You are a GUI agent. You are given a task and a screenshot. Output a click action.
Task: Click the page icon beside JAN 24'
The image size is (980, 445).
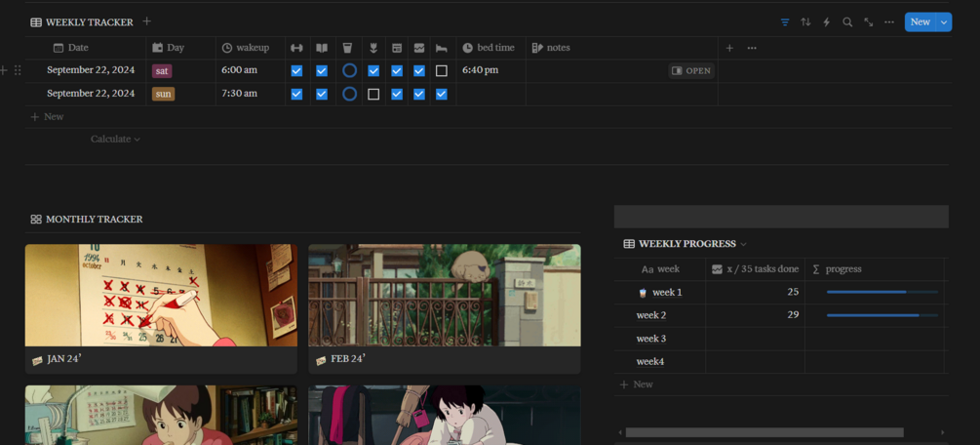[x=37, y=360]
